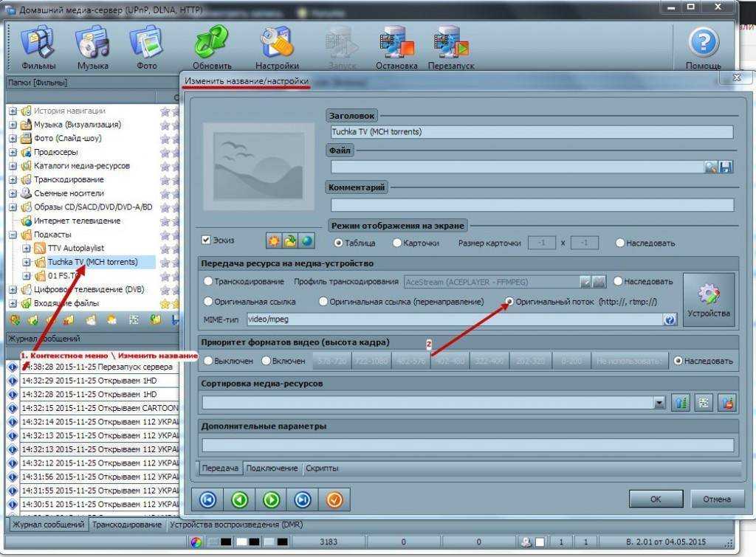756x557 pixels.
Task: Open the Транскодирование bottom tab
Action: (127, 525)
